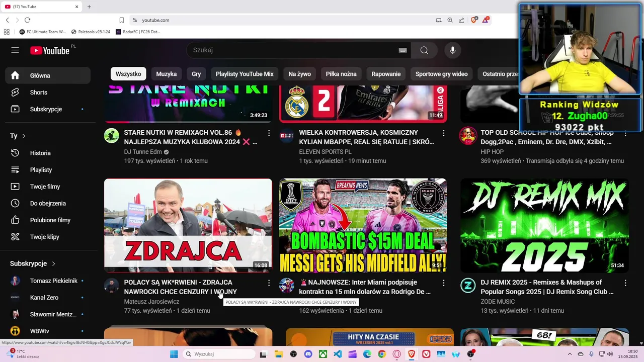Select the Gry filter chip

point(196,74)
